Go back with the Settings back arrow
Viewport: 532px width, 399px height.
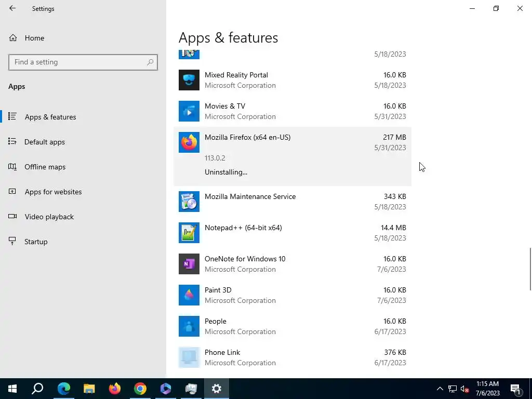(12, 8)
